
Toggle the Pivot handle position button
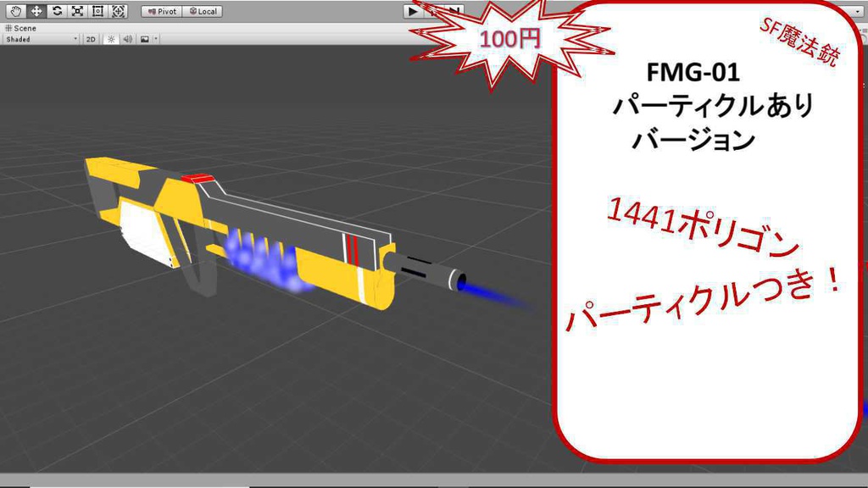[162, 11]
